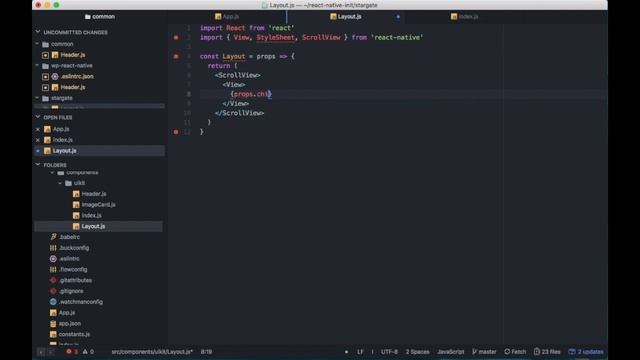Collapse the components folder in tree
This screenshot has width=640, height=360.
coord(52,173)
